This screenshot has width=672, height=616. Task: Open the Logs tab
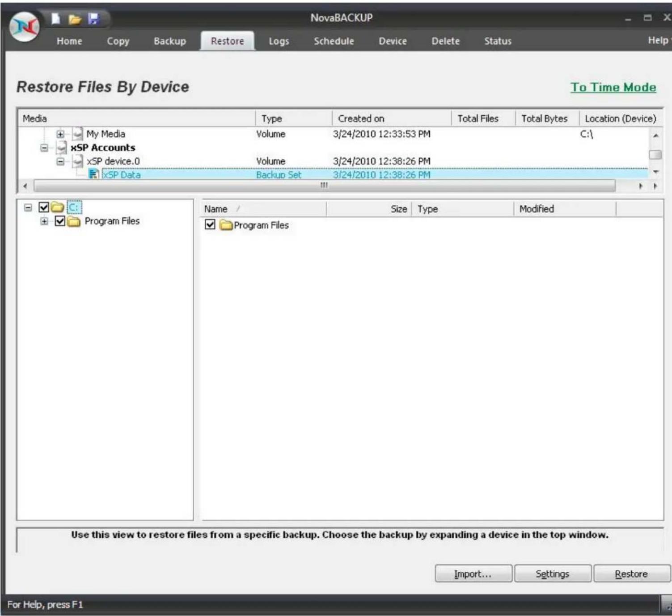279,41
